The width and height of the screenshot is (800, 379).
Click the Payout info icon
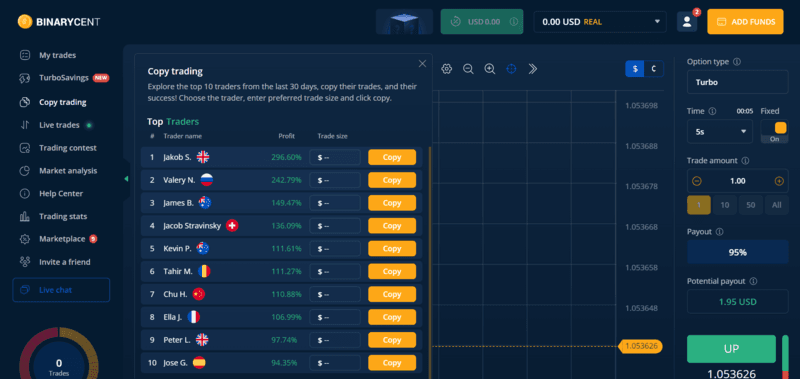click(719, 232)
